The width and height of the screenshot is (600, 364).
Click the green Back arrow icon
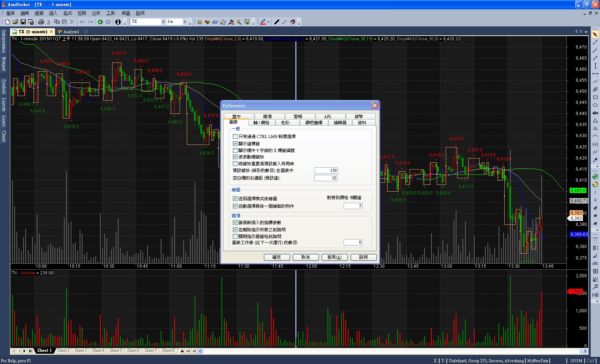tap(100, 22)
